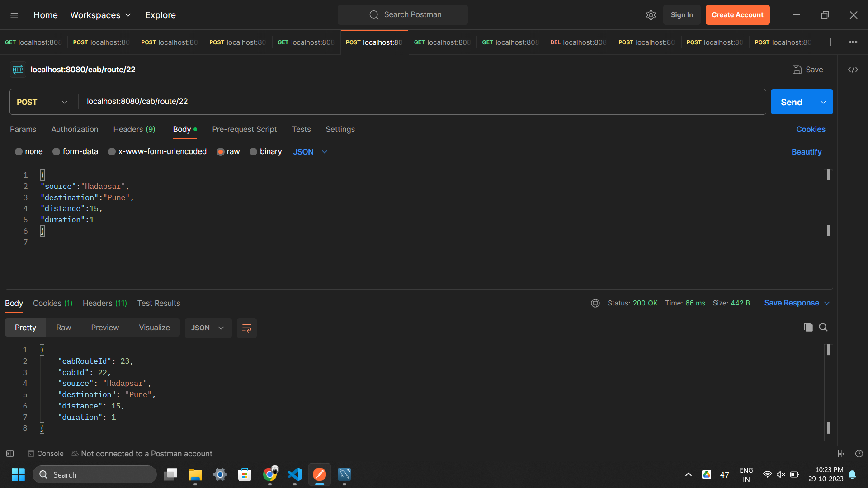Click the HTTP request type icon

18,70
